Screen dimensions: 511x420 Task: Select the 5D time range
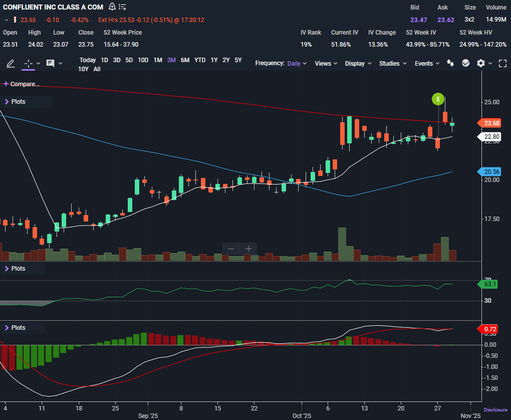[x=129, y=60]
